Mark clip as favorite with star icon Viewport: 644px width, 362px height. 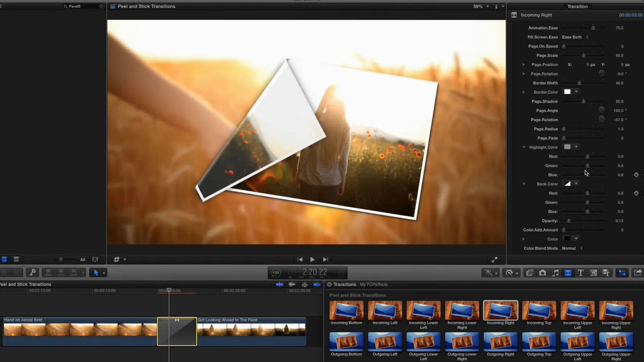click(5, 272)
